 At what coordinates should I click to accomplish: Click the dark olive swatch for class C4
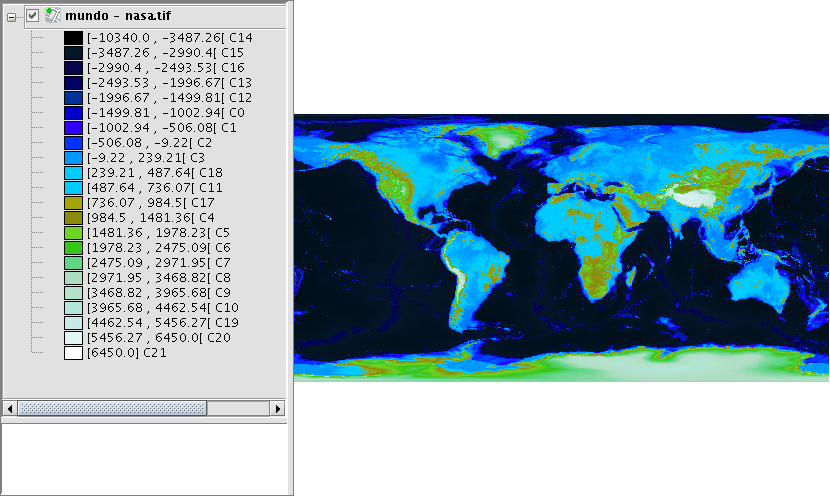(x=74, y=218)
